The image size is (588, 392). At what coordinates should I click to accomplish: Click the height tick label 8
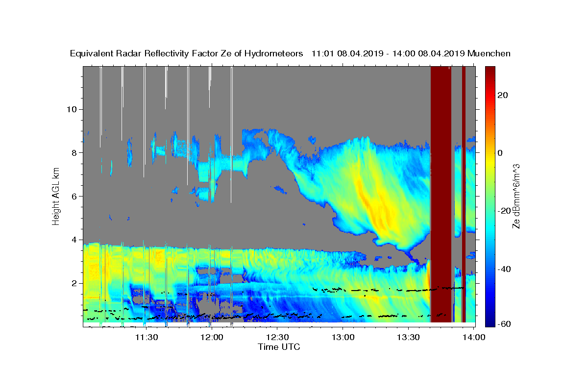click(x=74, y=153)
